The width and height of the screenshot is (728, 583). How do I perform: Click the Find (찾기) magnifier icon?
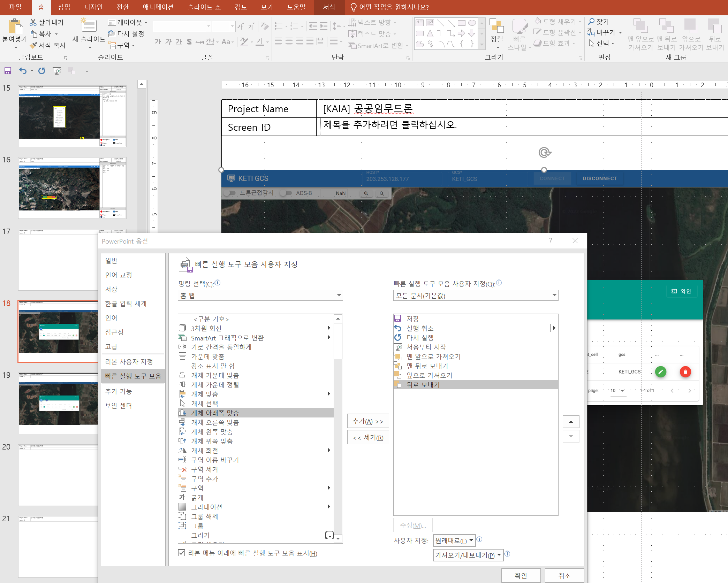(592, 22)
